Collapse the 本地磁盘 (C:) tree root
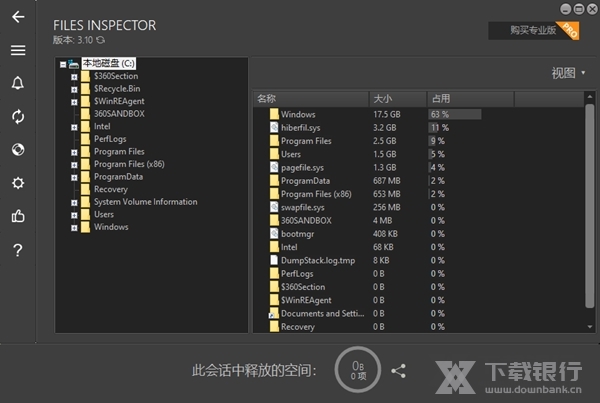The image size is (600, 403). 63,65
